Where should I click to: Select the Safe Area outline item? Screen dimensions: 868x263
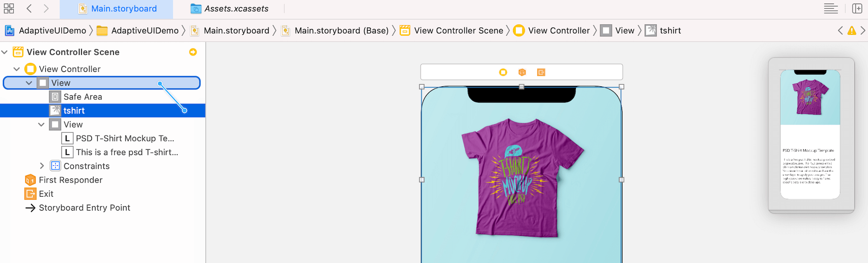click(x=83, y=97)
